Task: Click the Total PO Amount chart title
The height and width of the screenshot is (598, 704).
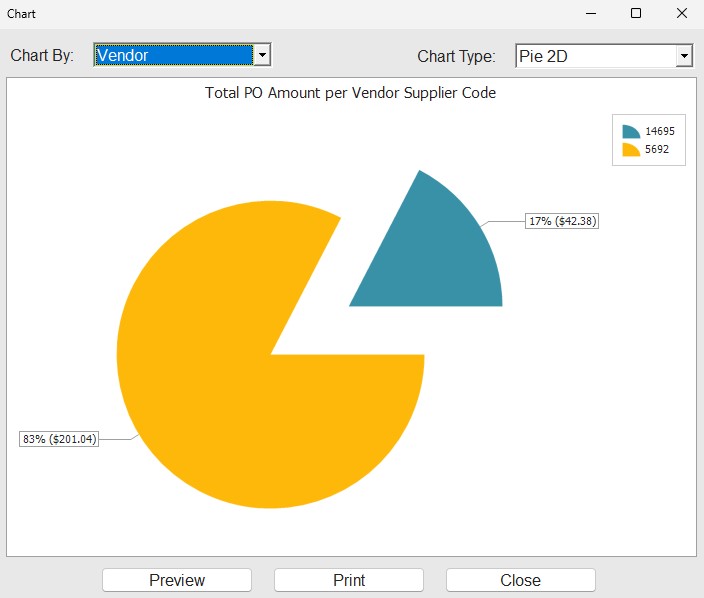Action: (x=351, y=93)
